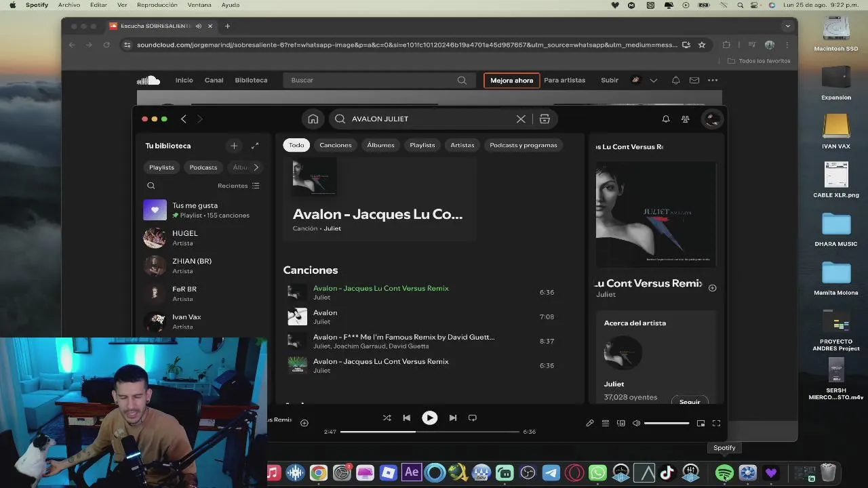Select the Álbumes filter chip

pyautogui.click(x=380, y=145)
